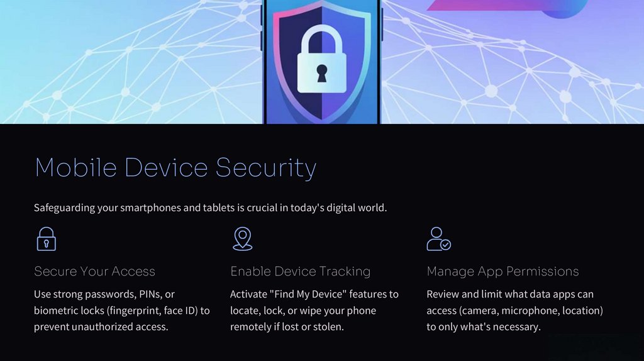Select the location pin icon above Enable Device Tracking
This screenshot has height=361, width=644.
(x=242, y=238)
